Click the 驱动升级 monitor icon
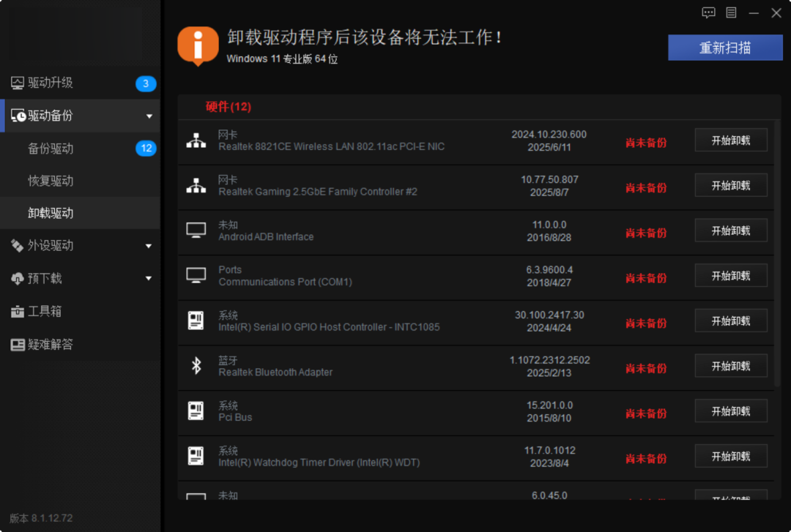Viewport: 791px width, 532px height. (18, 83)
